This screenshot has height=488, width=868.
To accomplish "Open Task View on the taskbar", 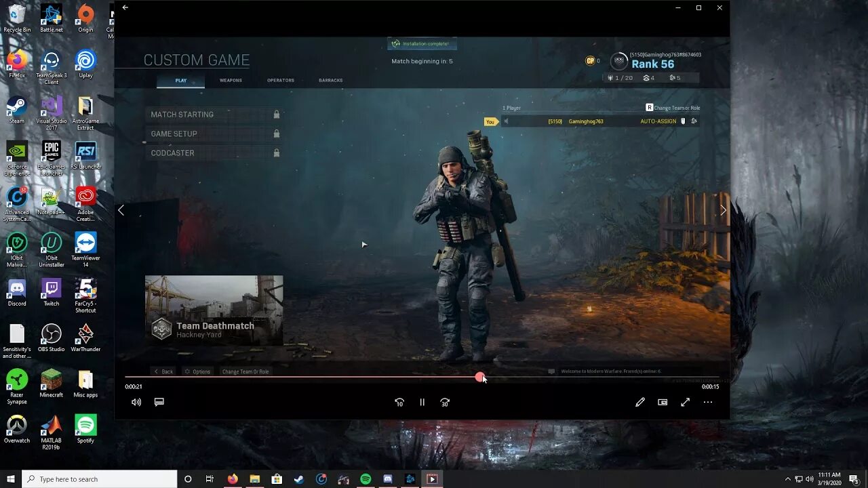I will (x=210, y=479).
